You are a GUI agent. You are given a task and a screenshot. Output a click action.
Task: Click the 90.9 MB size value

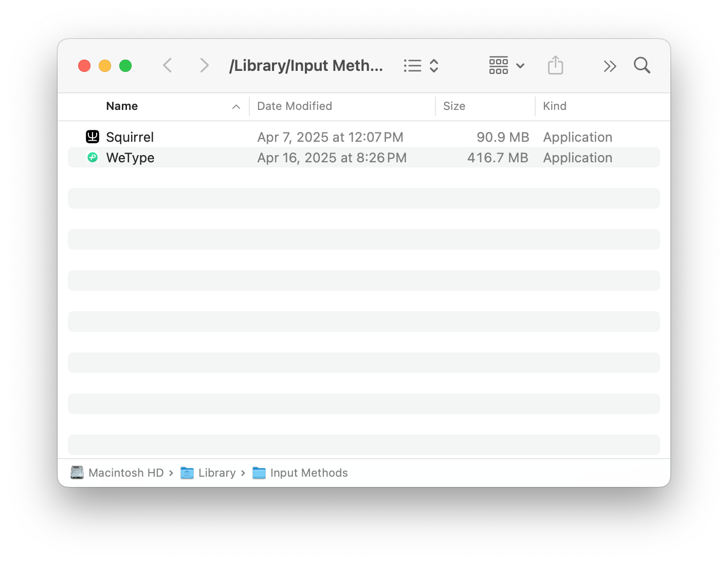coord(503,137)
